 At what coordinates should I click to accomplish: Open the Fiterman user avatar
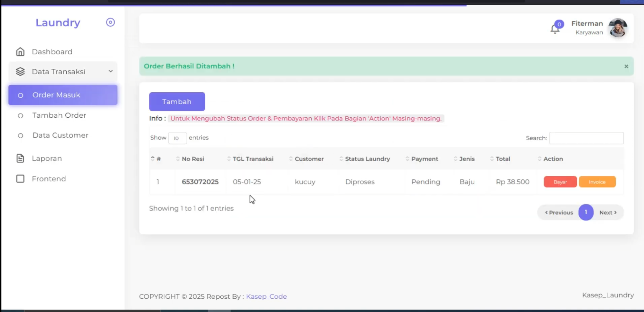pos(618,28)
